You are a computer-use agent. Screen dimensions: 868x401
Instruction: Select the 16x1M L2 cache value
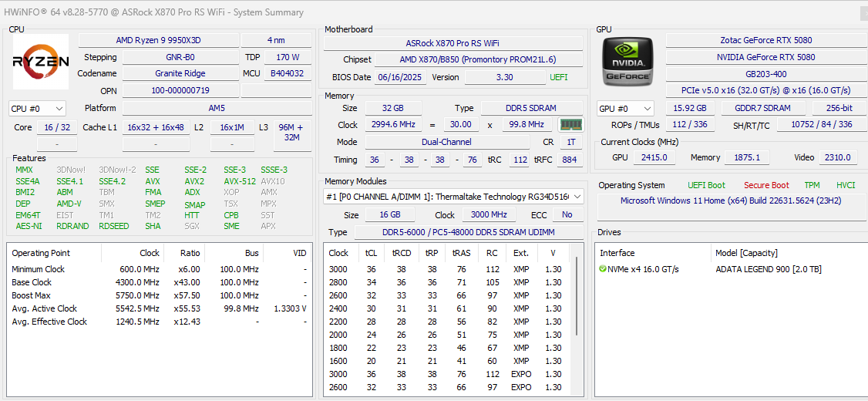click(232, 127)
